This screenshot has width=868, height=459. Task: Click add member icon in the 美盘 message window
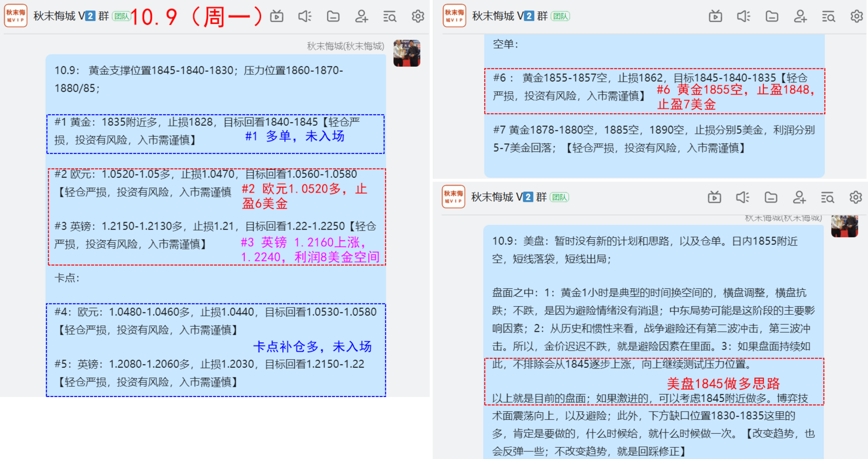(x=799, y=197)
